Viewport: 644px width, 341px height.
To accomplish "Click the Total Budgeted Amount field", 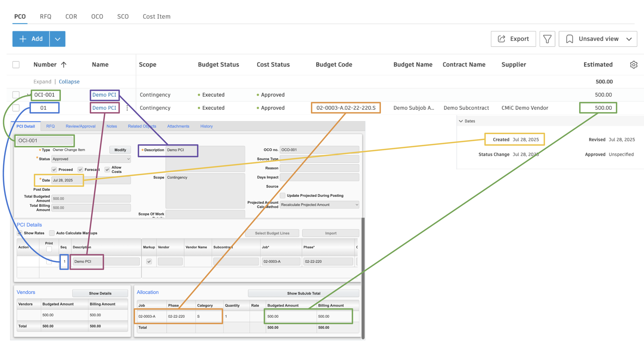I will click(x=91, y=198).
